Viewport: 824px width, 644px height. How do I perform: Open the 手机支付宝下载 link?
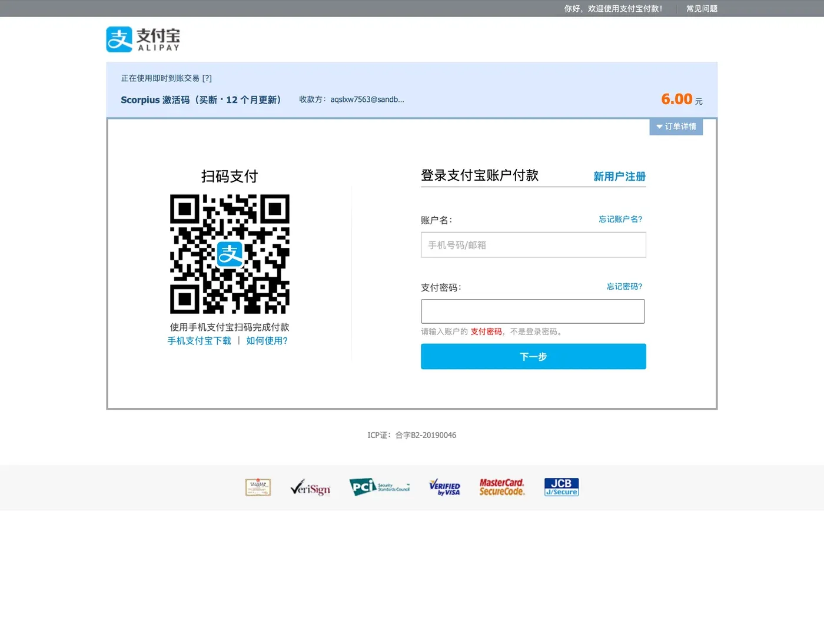point(200,341)
